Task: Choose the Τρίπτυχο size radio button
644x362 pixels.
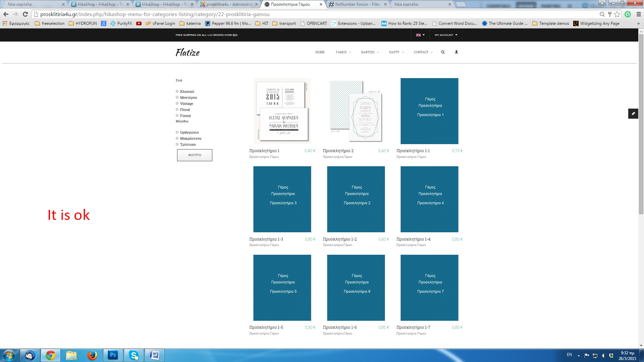Action: click(177, 144)
